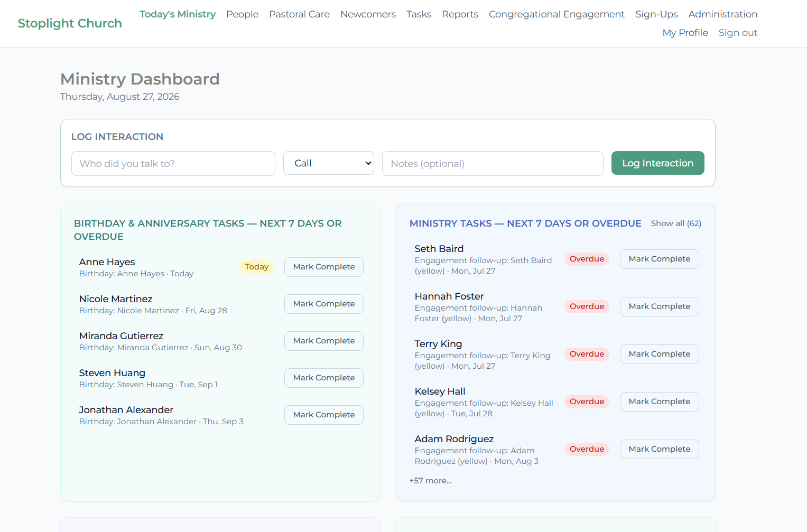807x532 pixels.
Task: Select the Hannah Foster task name
Action: (x=449, y=296)
